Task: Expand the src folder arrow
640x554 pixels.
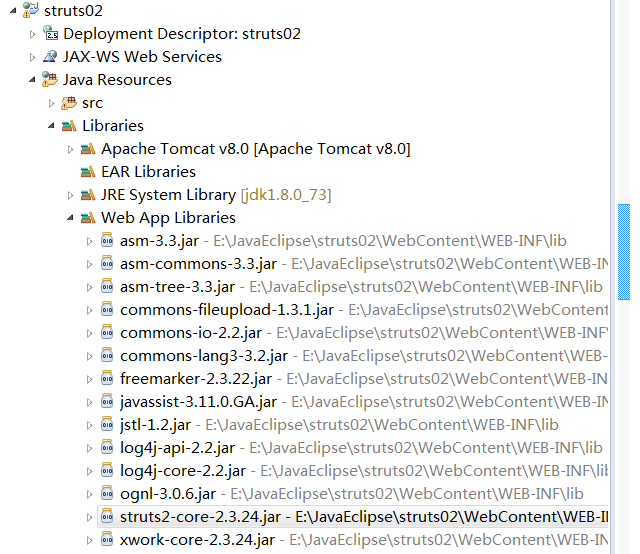Action: click(51, 103)
